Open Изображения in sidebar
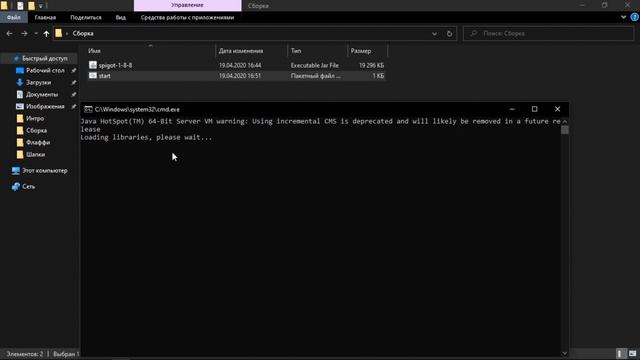The width and height of the screenshot is (640, 360). 45,107
